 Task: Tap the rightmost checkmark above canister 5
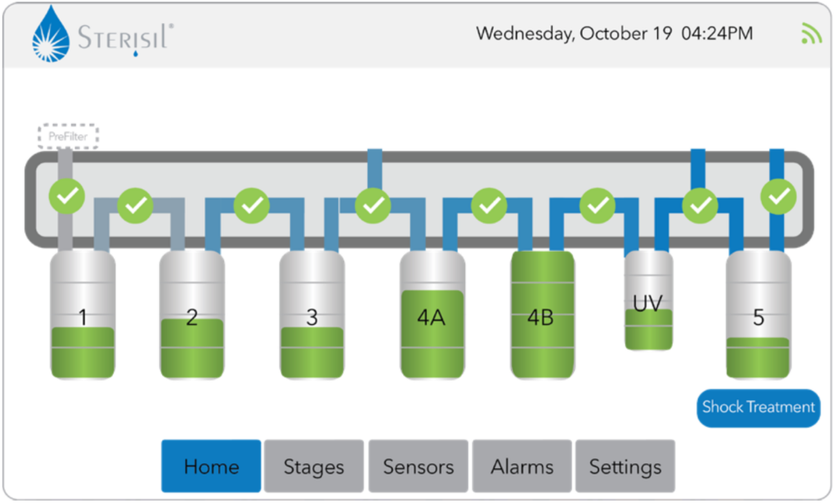778,196
